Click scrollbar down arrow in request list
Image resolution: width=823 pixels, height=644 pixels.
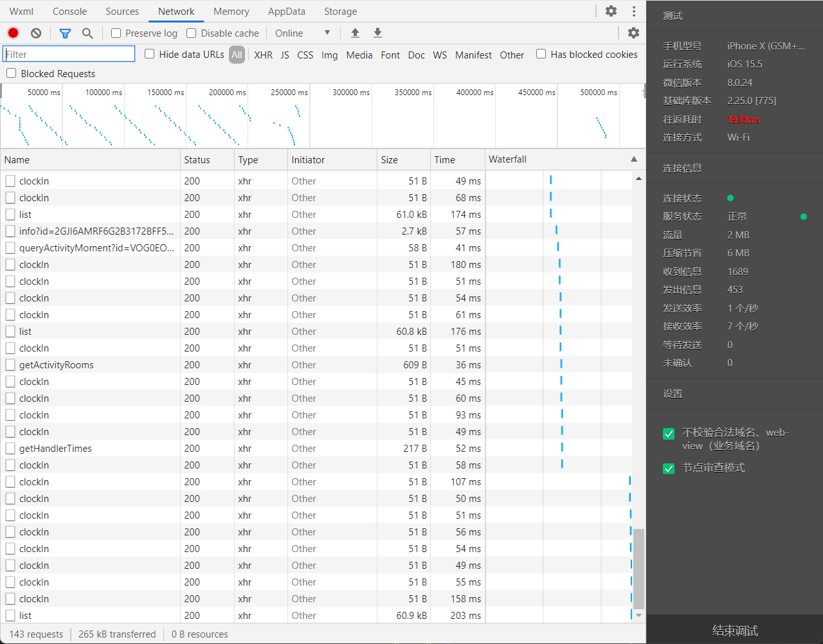click(638, 615)
